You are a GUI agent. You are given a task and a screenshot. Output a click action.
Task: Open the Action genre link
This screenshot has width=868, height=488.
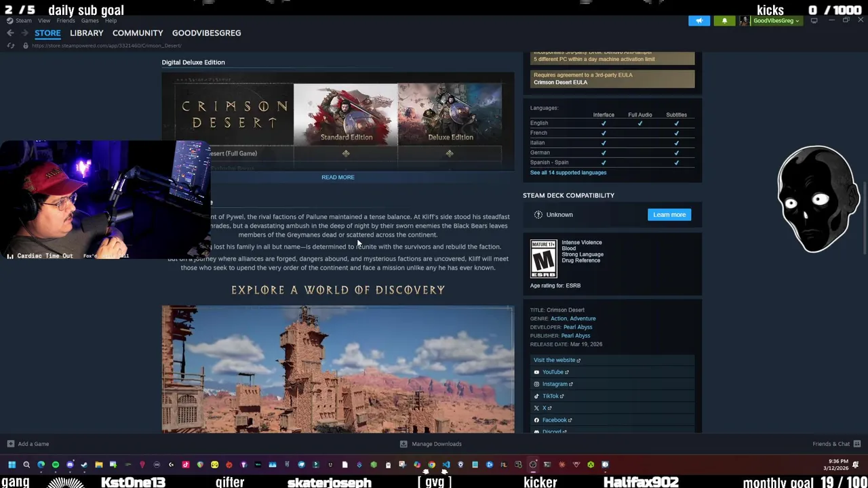tap(559, 319)
